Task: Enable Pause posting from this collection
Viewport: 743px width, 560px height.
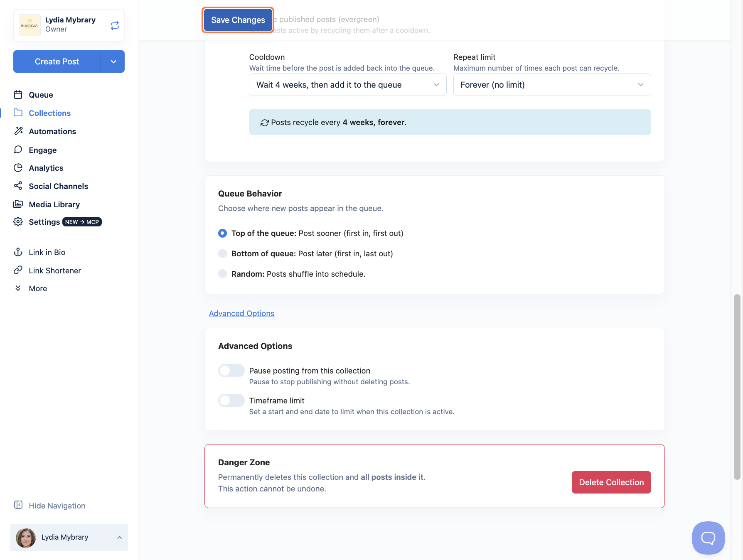Action: tap(231, 371)
